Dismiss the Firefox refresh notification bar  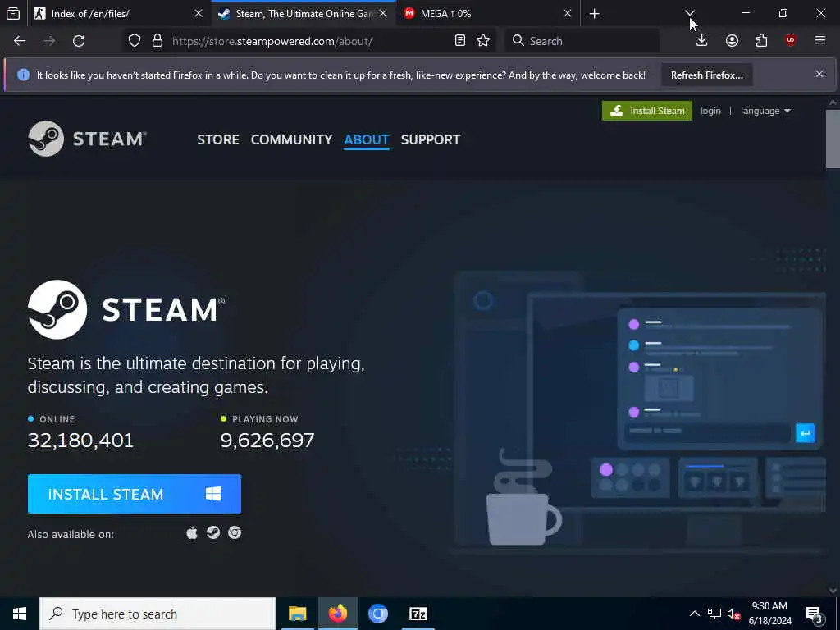pyautogui.click(x=819, y=74)
